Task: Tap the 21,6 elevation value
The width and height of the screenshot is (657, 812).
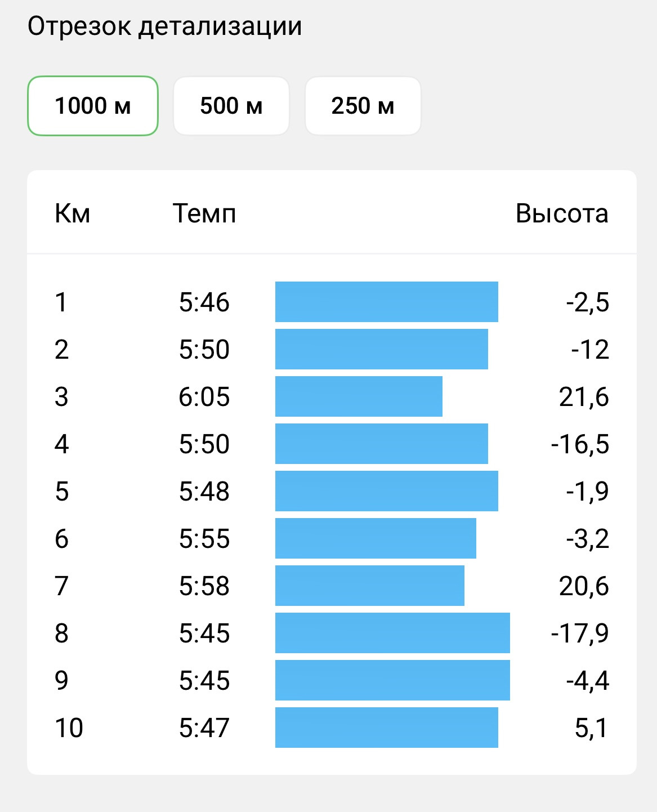Action: click(584, 397)
